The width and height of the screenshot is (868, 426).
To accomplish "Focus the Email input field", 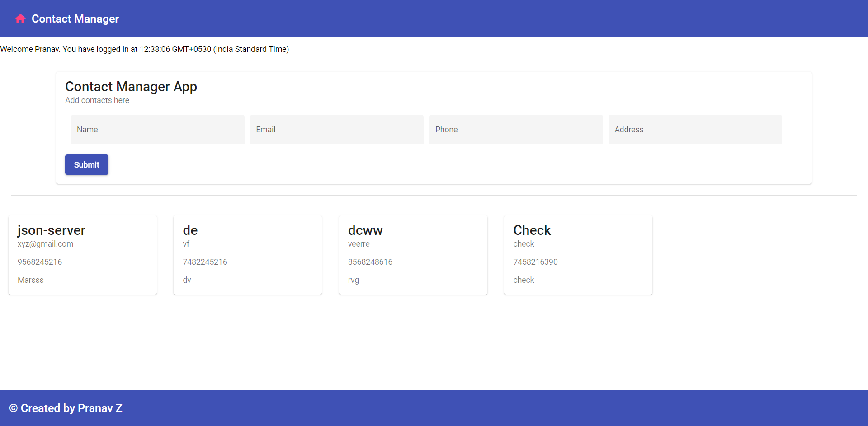I will coord(336,130).
